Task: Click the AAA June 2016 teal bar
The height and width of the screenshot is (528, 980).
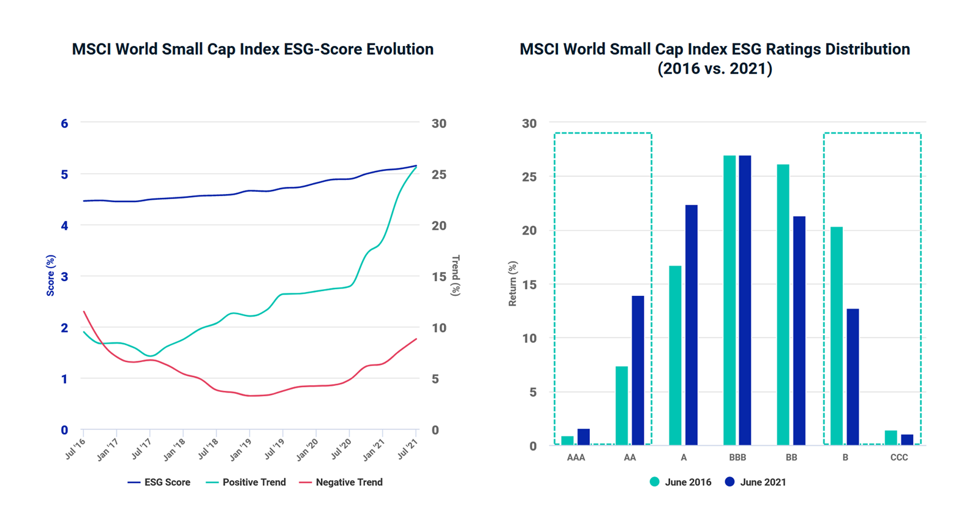Action: click(568, 440)
